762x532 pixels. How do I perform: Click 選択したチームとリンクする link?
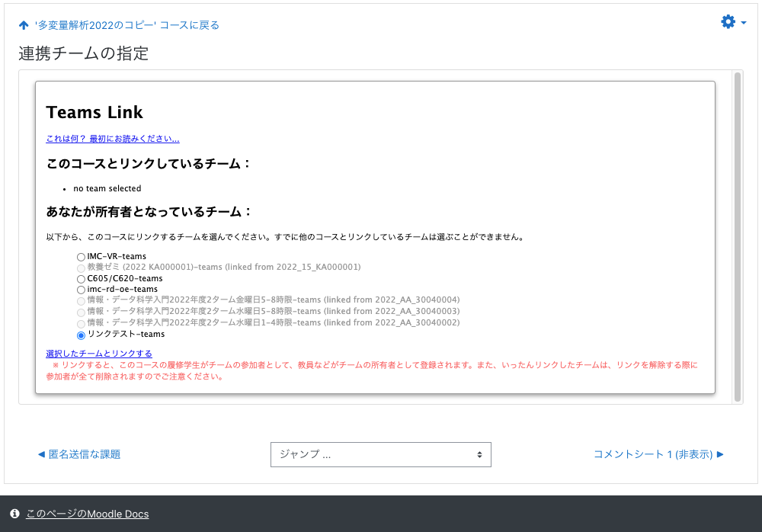(x=99, y=354)
